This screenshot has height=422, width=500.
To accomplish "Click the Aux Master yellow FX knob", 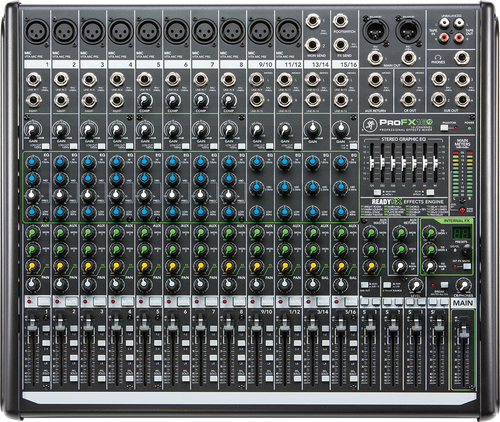I will [370, 266].
